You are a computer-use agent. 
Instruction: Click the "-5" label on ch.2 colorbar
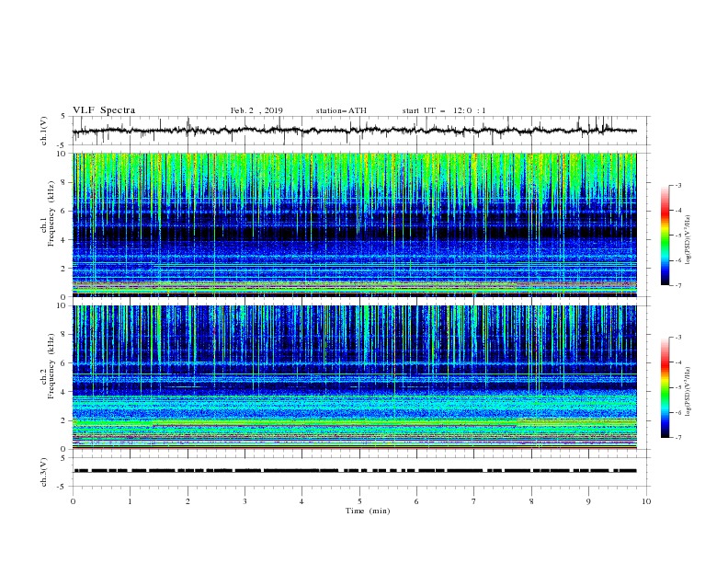[677, 387]
